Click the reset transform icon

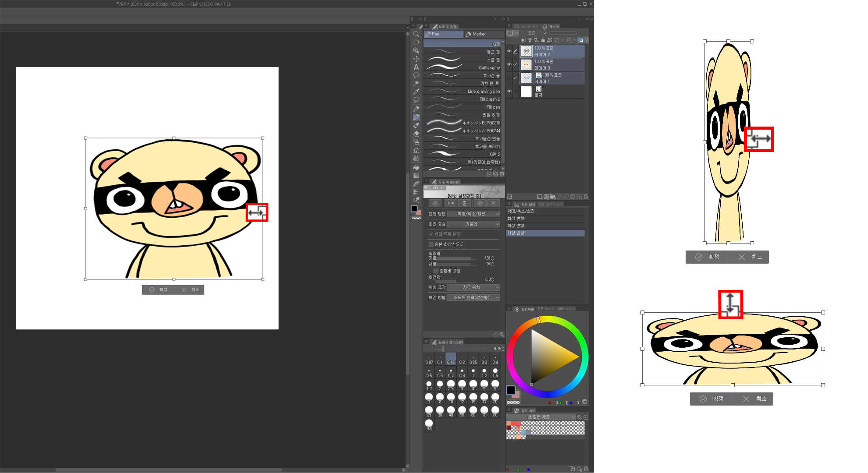435,203
